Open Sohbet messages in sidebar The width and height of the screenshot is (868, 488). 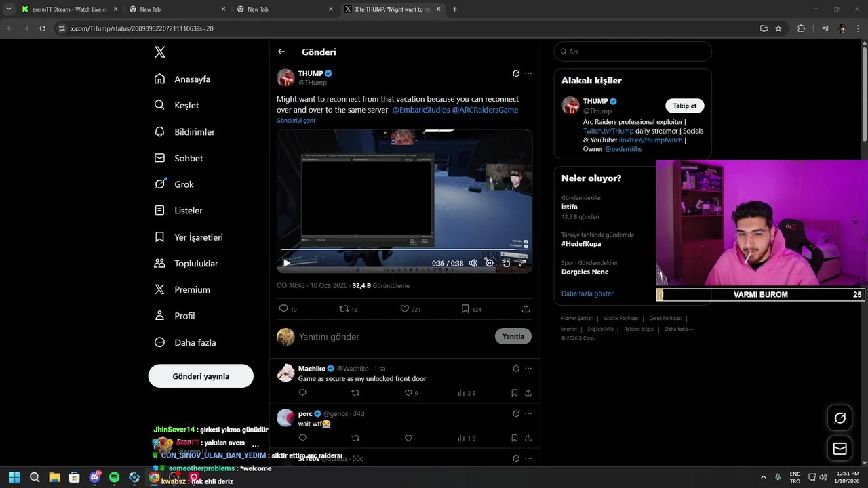tap(178, 158)
